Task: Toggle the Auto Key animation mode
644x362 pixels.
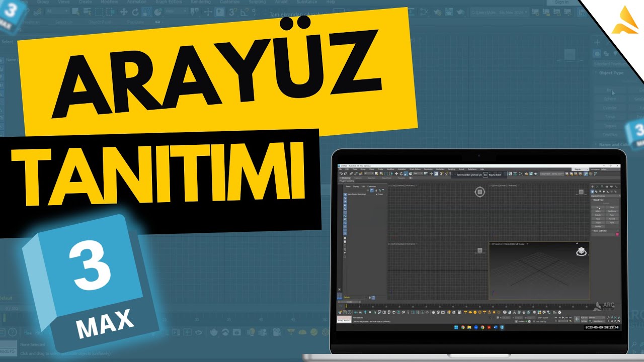Action: 584,318
